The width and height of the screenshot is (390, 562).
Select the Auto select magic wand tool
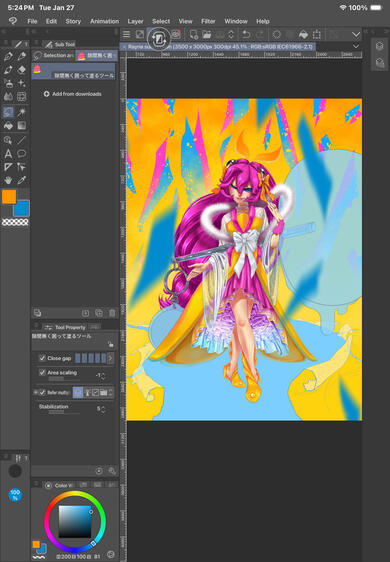coord(22,112)
